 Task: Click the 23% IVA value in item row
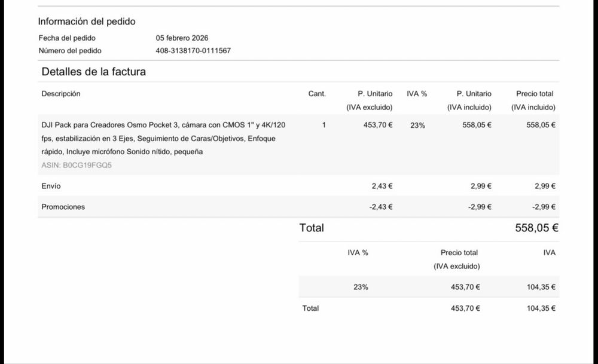tap(417, 126)
